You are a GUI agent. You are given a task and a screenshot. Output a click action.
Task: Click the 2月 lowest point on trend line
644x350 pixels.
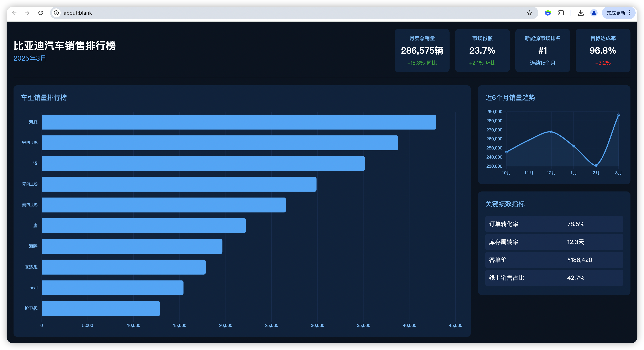596,165
